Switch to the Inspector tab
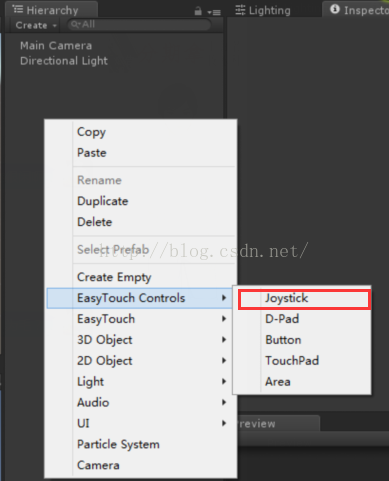Image resolution: width=389 pixels, height=481 pixels. pyautogui.click(x=357, y=10)
